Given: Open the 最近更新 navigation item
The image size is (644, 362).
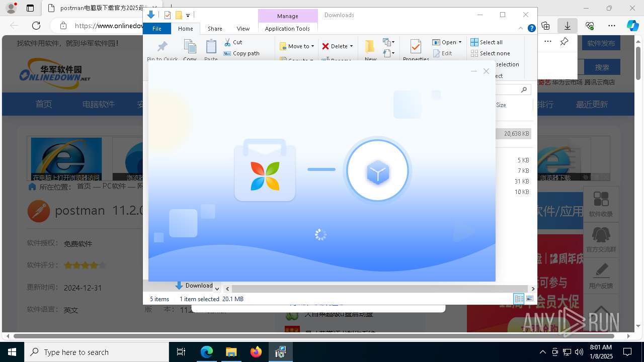Looking at the screenshot, I should (592, 104).
